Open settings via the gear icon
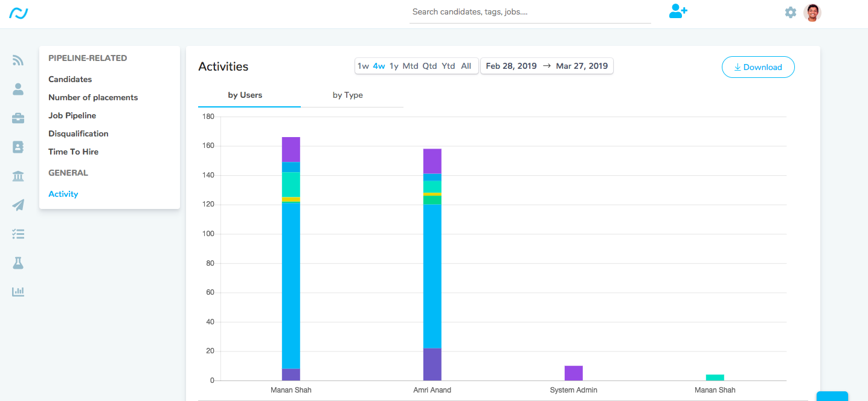 tap(790, 12)
